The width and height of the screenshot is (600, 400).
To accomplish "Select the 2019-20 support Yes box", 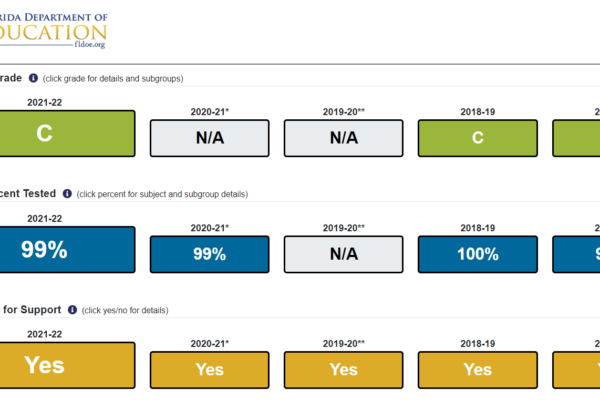I will pos(344,370).
